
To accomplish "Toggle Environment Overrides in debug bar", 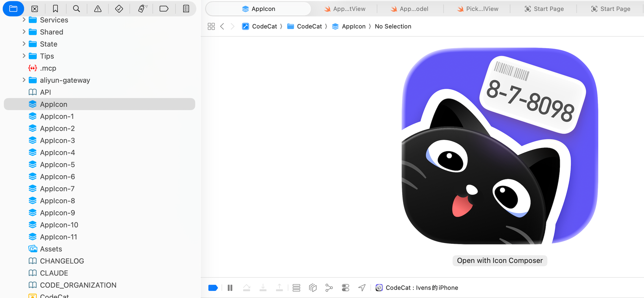I will point(346,288).
